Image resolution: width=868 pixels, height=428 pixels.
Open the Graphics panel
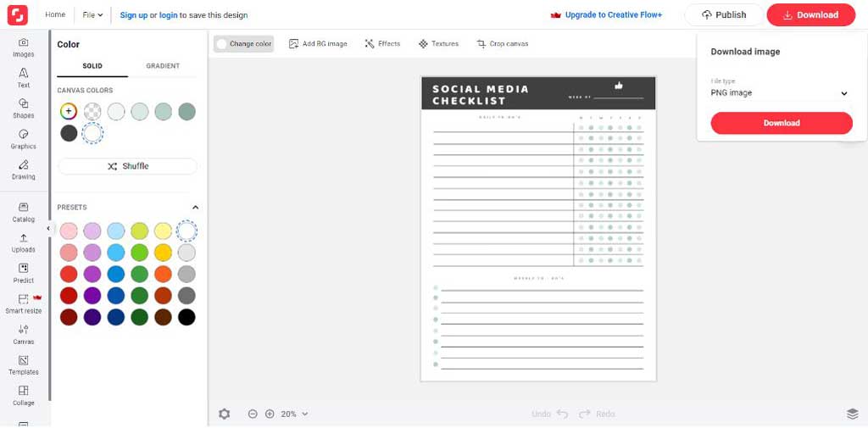coord(24,139)
